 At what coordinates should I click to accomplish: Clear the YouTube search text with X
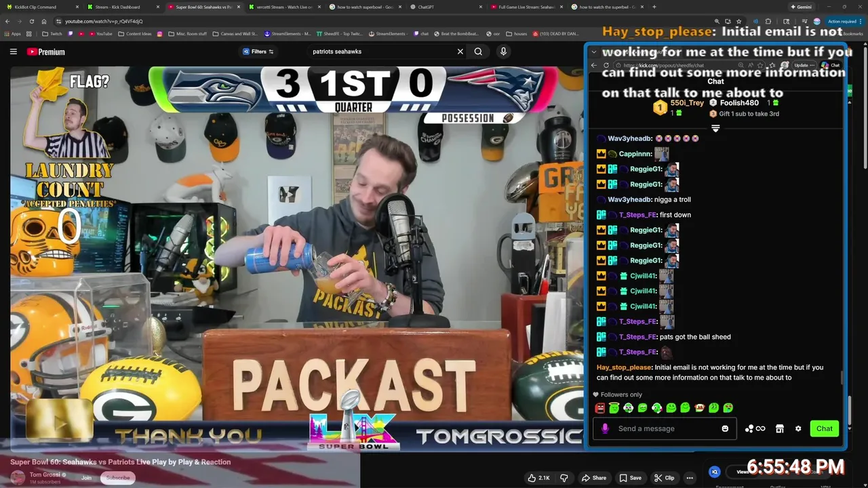coord(460,52)
